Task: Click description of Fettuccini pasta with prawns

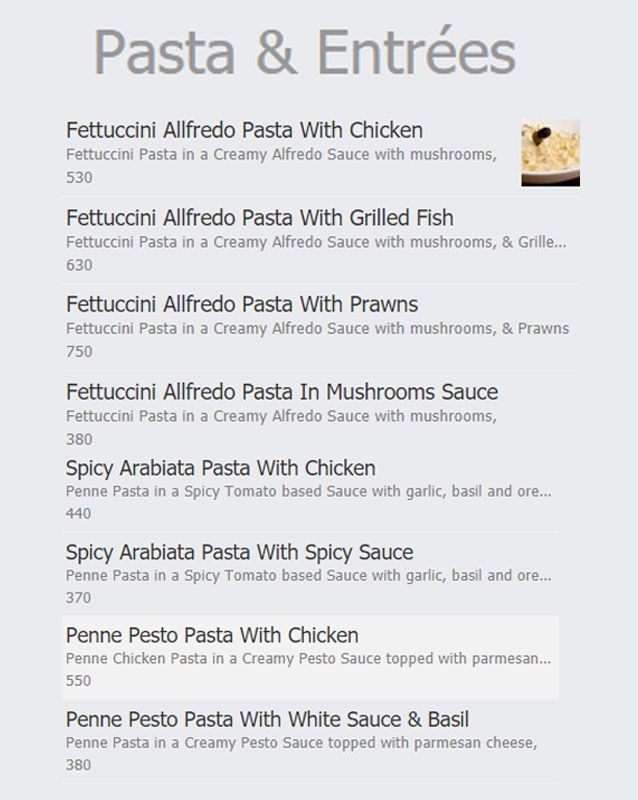Action: (317, 328)
